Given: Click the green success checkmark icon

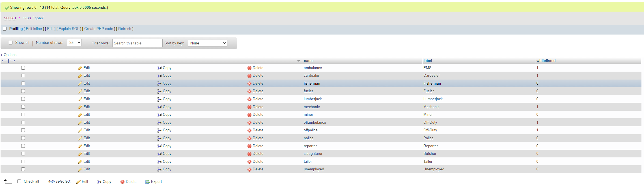Looking at the screenshot, I should click(x=7, y=8).
